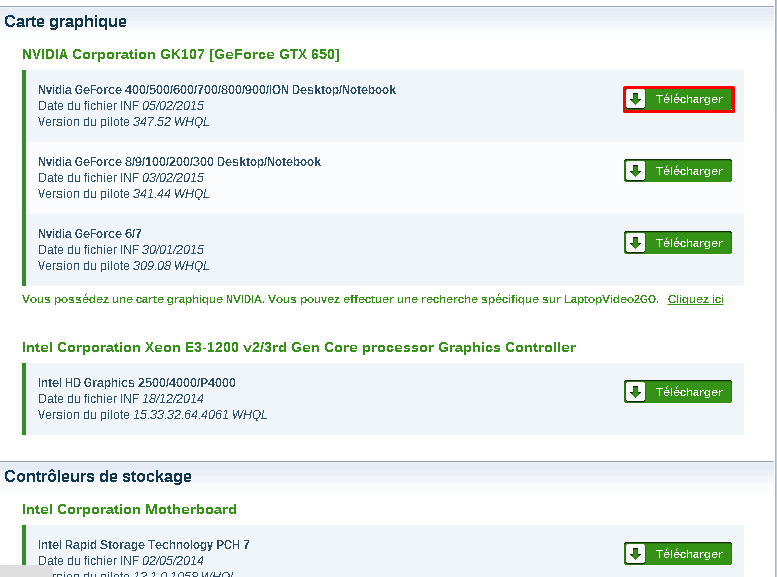
Task: Click the NVIDIA Corporation GK107 GeForce GTX 650 heading
Action: pos(181,54)
